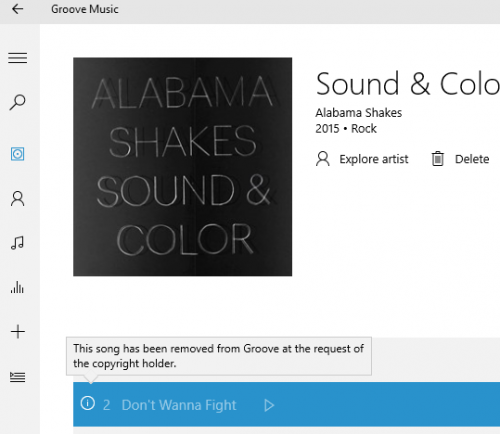Open the Artists person icon in sidebar
This screenshot has width=500, height=434.
pos(18,199)
